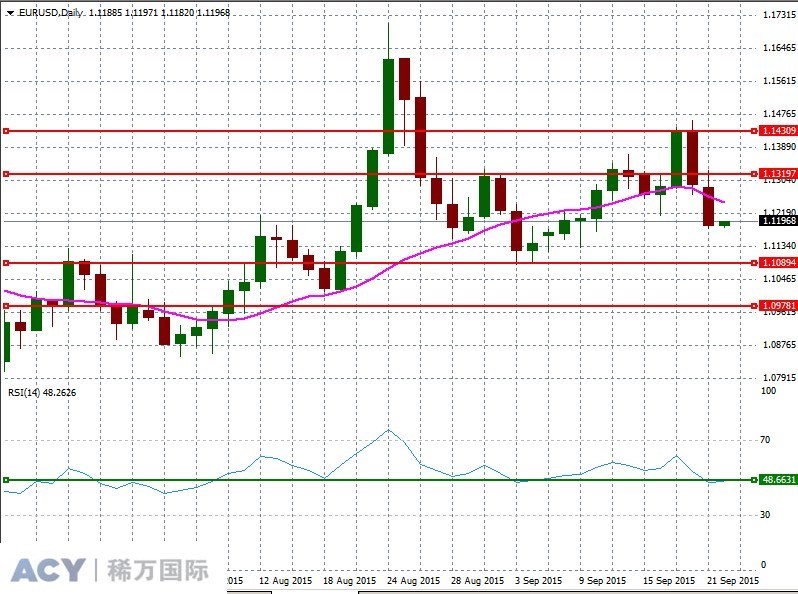This screenshot has height=594, width=798.
Task: Click the 28 Aug 2015 date label
Action: click(x=477, y=581)
